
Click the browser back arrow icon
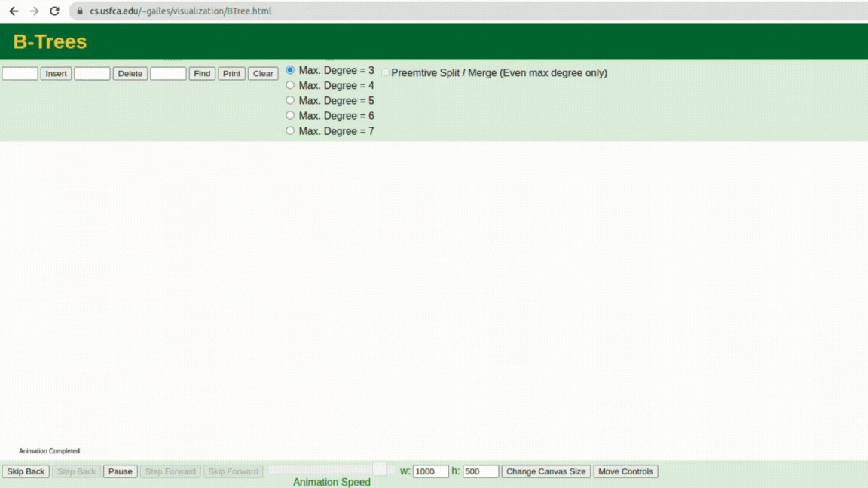coord(14,11)
